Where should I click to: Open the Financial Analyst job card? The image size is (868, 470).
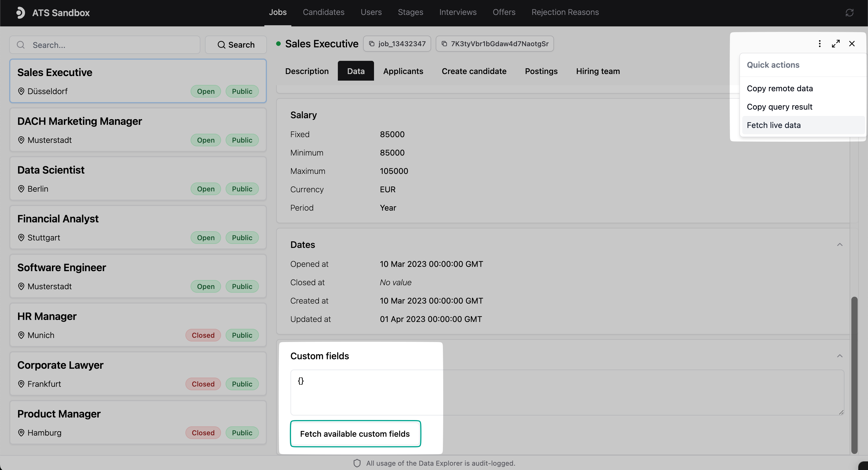pos(138,228)
